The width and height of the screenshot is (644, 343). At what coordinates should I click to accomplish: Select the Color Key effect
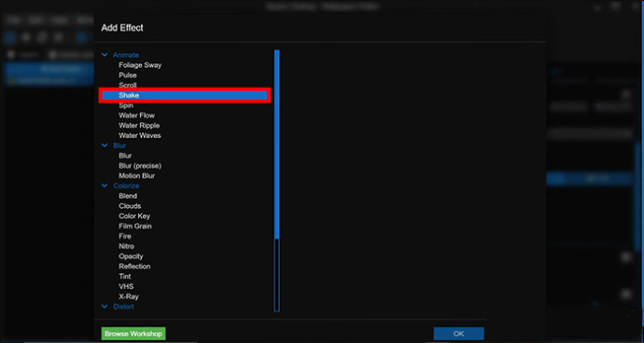[134, 216]
